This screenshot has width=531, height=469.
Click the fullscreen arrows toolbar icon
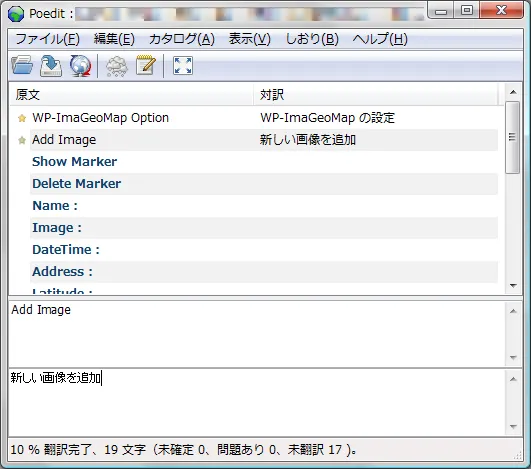183,65
